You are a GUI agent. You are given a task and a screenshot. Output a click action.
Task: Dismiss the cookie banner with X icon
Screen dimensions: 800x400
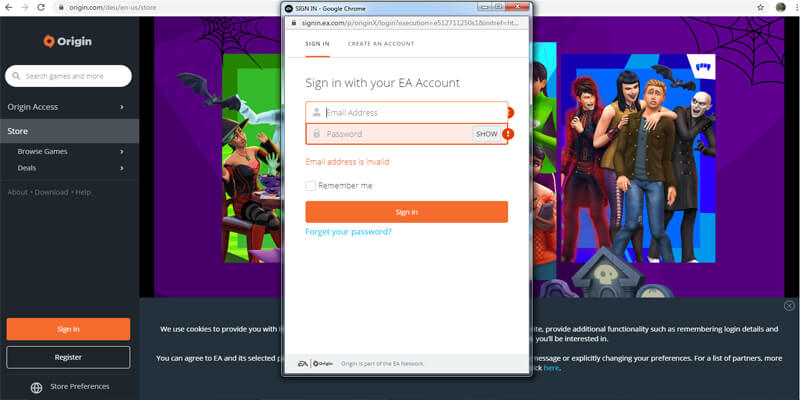point(789,306)
